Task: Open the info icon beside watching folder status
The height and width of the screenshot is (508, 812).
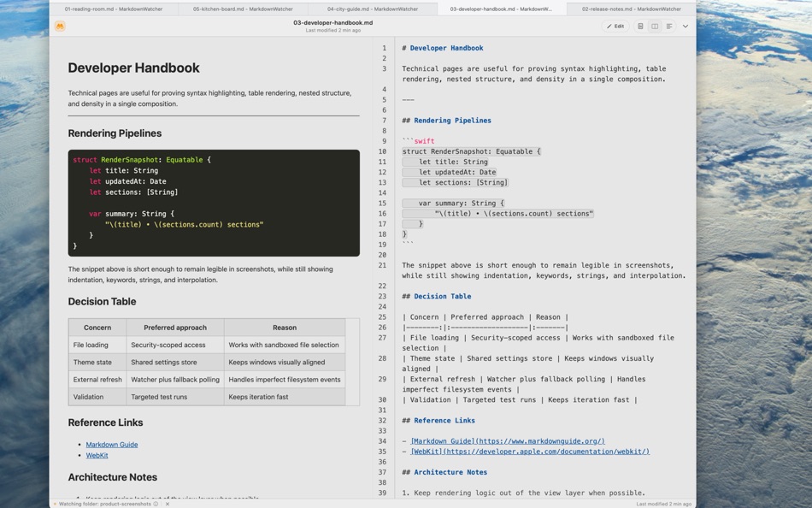Action: (x=155, y=503)
